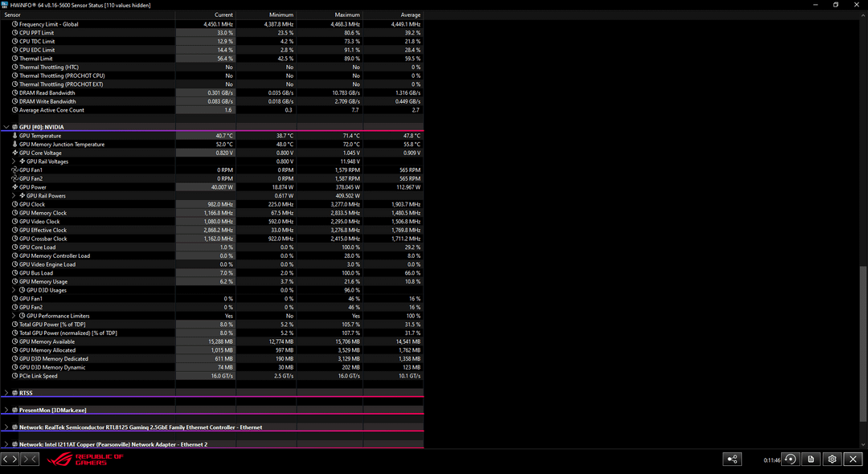Select the GPU Video Engine Load row label
This screenshot has height=474, width=868.
[47, 264]
